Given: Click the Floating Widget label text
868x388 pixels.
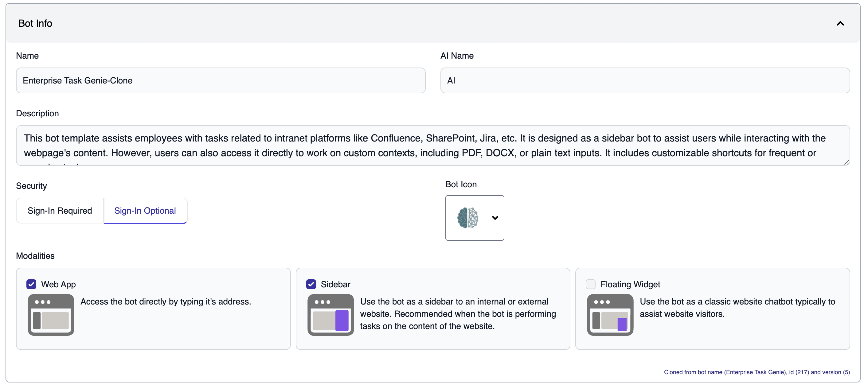Looking at the screenshot, I should tap(630, 284).
